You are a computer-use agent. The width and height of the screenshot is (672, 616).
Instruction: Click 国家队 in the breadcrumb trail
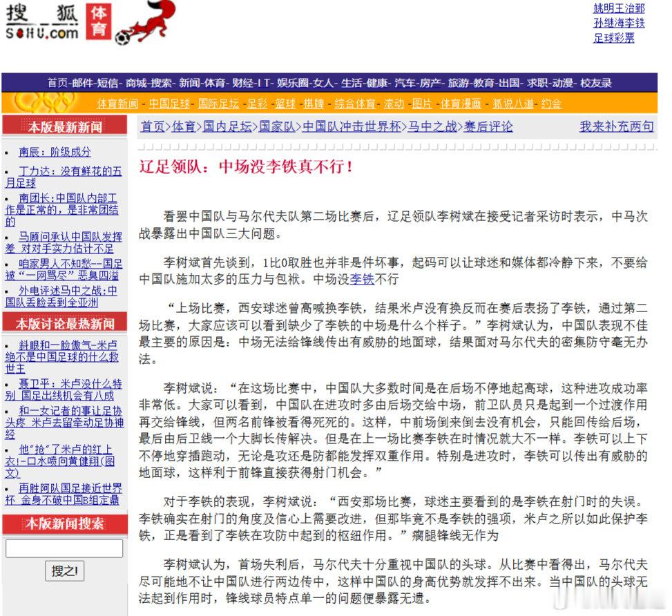point(277,126)
